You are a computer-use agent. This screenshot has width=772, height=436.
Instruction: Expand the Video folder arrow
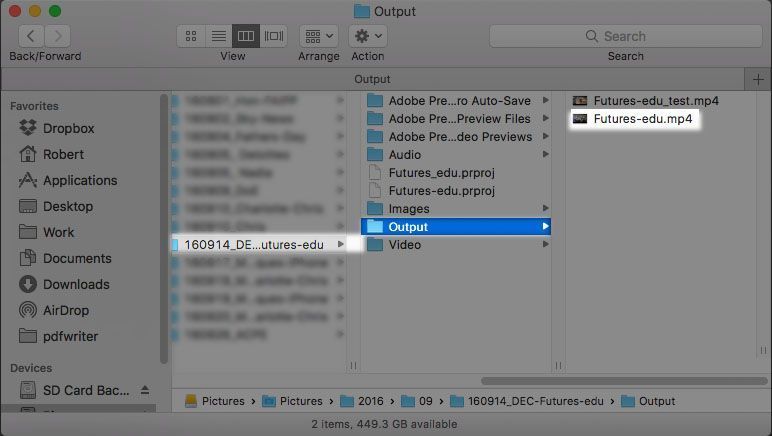(x=546, y=245)
